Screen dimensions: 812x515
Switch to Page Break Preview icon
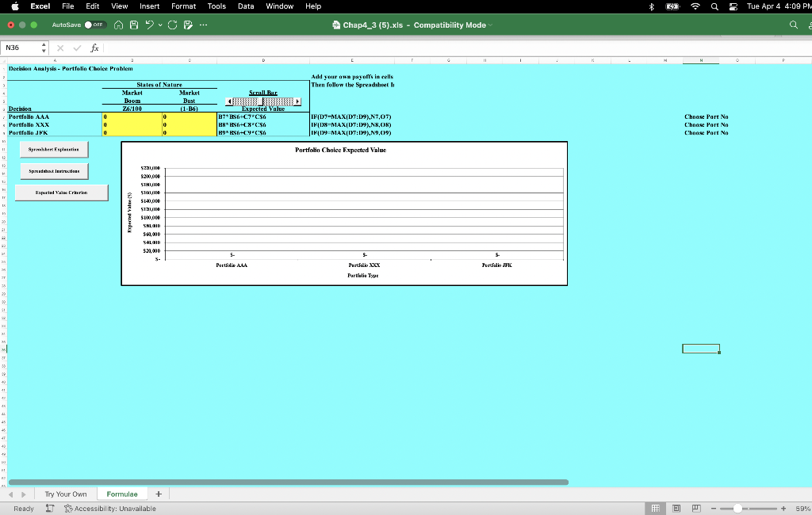click(696, 509)
